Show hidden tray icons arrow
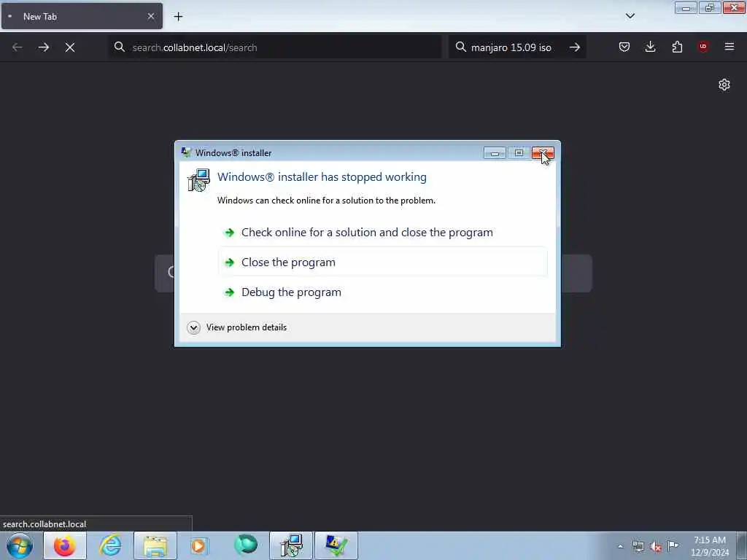The width and height of the screenshot is (747, 560). (x=620, y=546)
